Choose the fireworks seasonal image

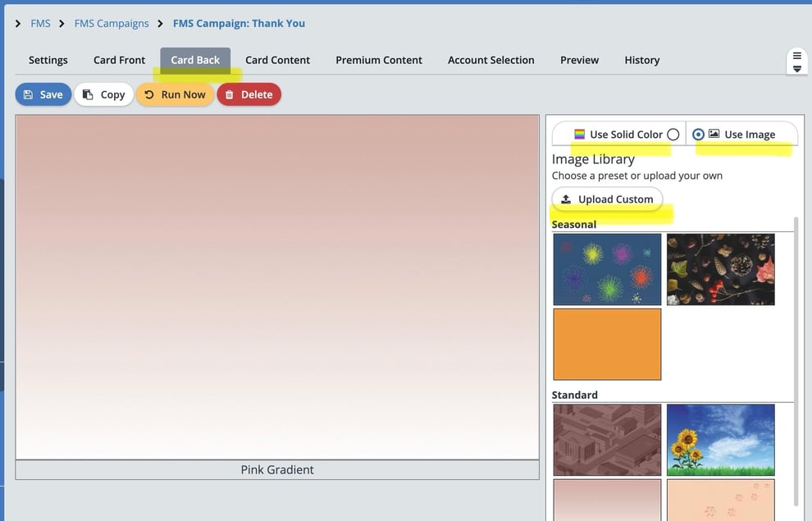[607, 269]
